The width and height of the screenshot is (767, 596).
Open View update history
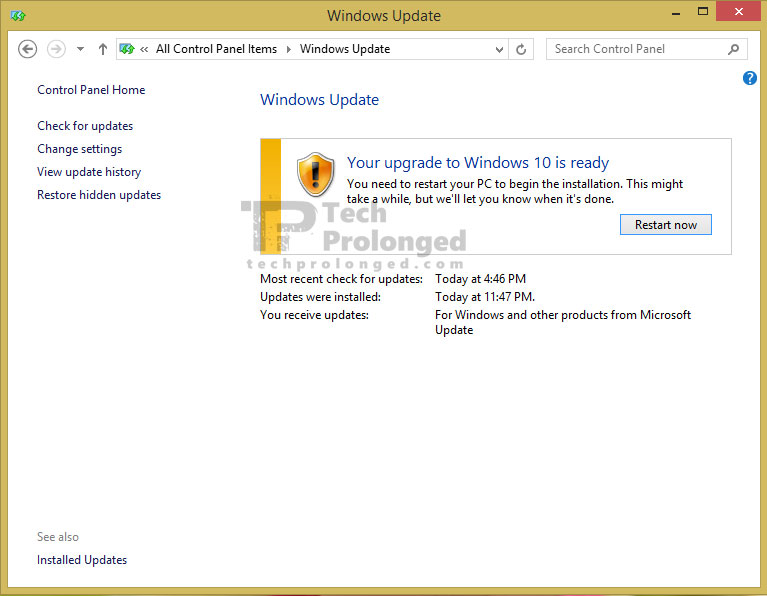[89, 172]
